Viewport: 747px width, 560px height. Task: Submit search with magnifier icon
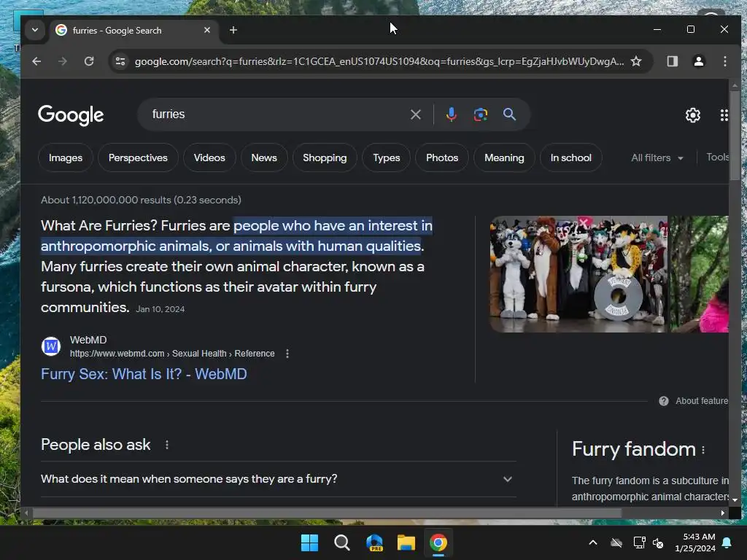[x=509, y=114]
